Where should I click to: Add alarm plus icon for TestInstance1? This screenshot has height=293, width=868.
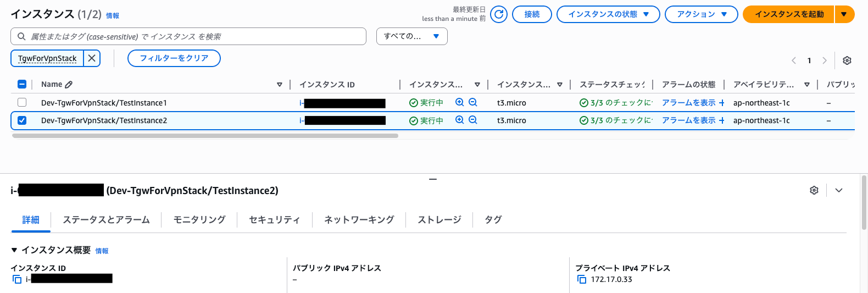click(x=721, y=103)
